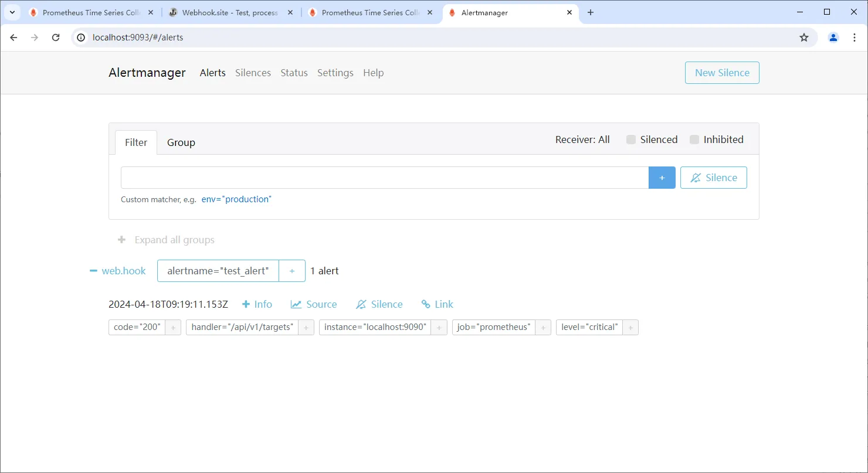Click the alertname="test_alert" label
Image resolution: width=868 pixels, height=473 pixels.
[x=218, y=271]
